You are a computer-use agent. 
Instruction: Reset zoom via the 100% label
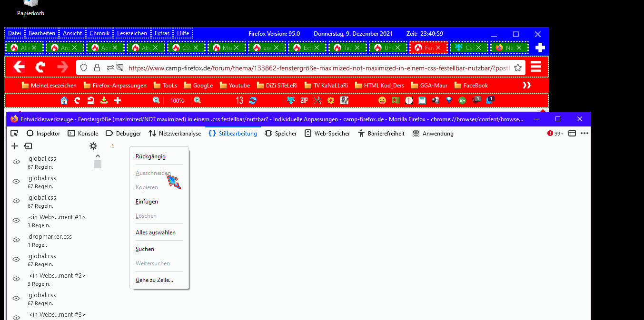177,101
